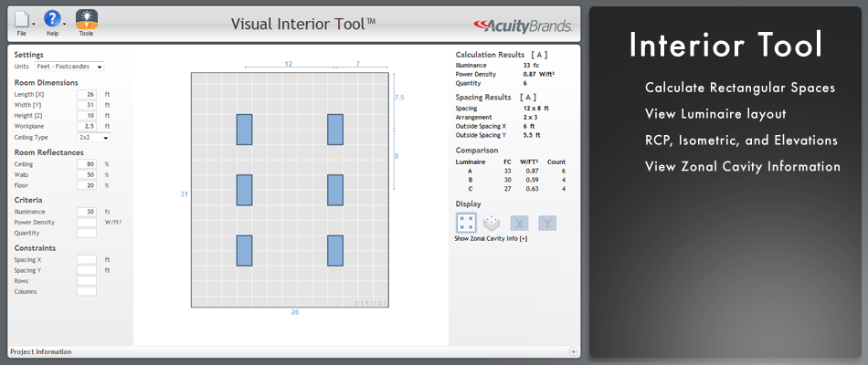This screenshot has height=365, width=868.
Task: Open the Ceiling Type dropdown
Action: tap(93, 137)
